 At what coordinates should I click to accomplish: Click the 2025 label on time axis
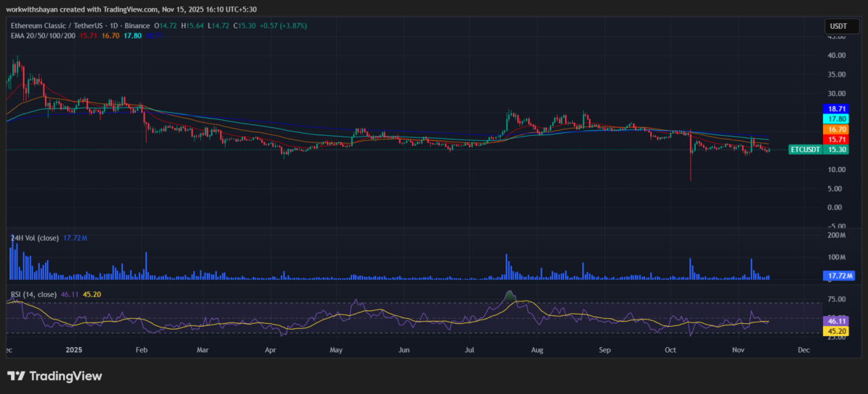pyautogui.click(x=75, y=349)
